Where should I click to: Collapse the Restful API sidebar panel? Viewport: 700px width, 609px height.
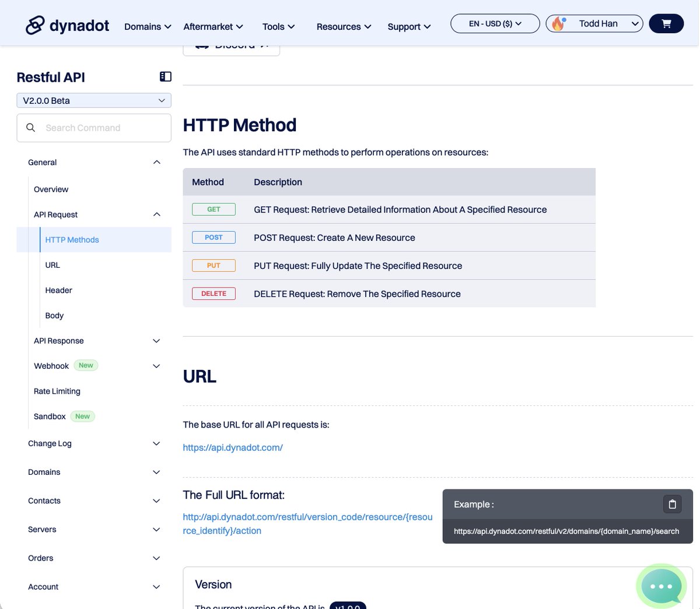(x=166, y=76)
